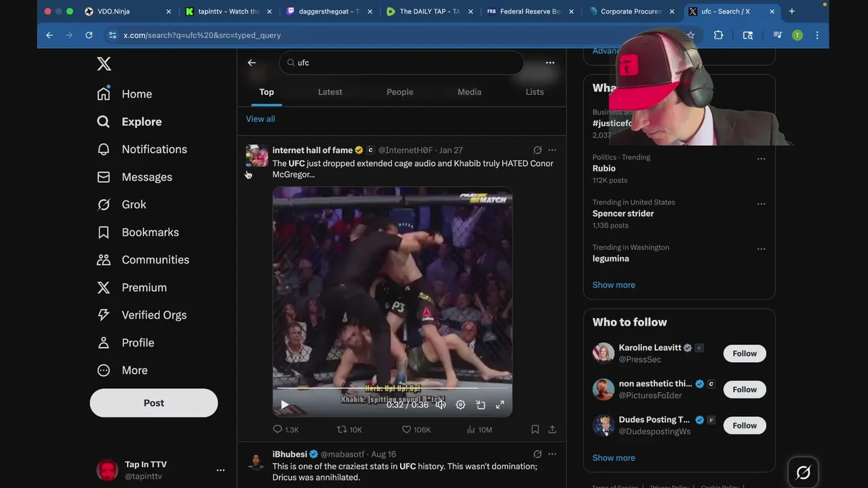Screen dimensions: 868x488
Task: Play the Khabib video
Action: click(285, 405)
